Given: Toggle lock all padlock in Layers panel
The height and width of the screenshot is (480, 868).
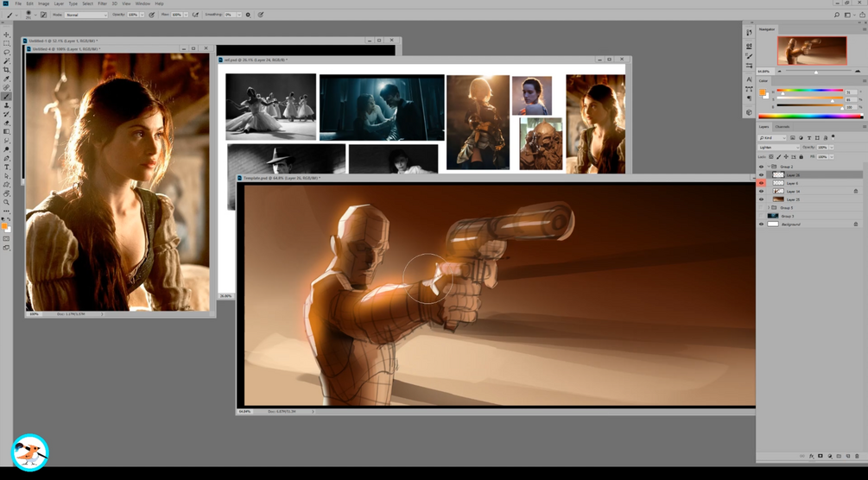Looking at the screenshot, I should tap(801, 156).
